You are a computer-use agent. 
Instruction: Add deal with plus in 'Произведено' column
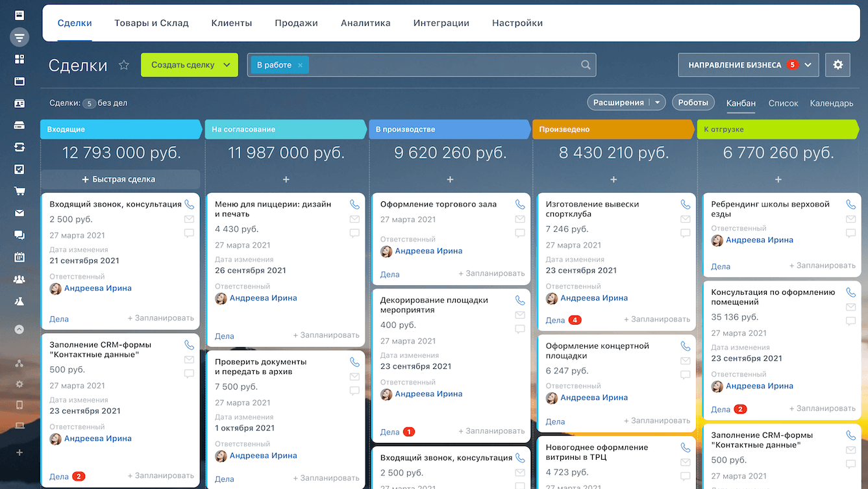click(x=614, y=179)
